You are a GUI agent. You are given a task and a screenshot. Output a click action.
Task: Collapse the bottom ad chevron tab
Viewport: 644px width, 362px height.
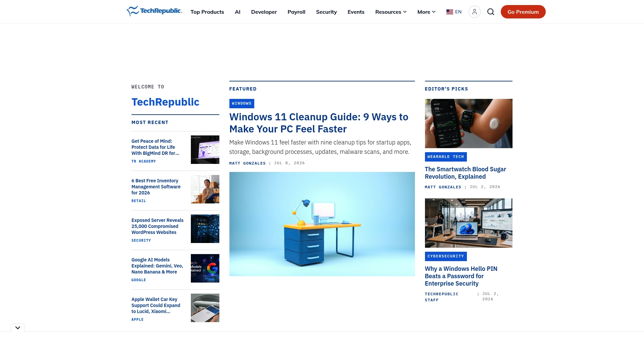18,328
